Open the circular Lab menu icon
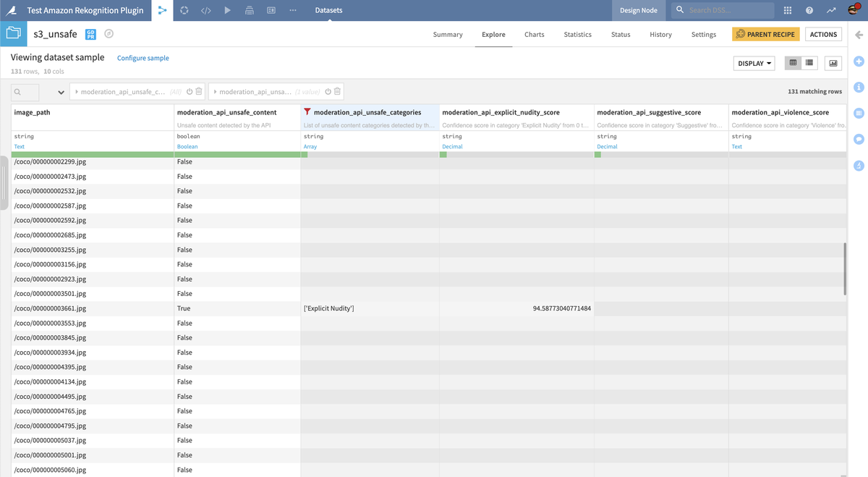Screen dimensions: 868x477 (x=184, y=10)
